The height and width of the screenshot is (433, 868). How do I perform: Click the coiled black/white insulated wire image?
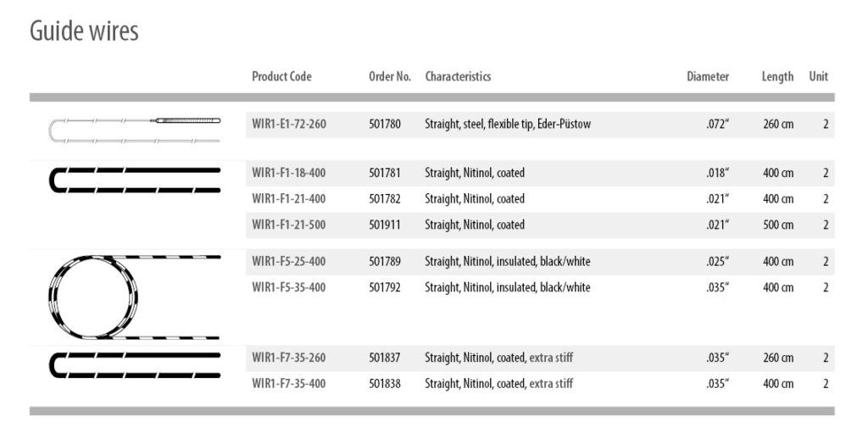point(134,296)
